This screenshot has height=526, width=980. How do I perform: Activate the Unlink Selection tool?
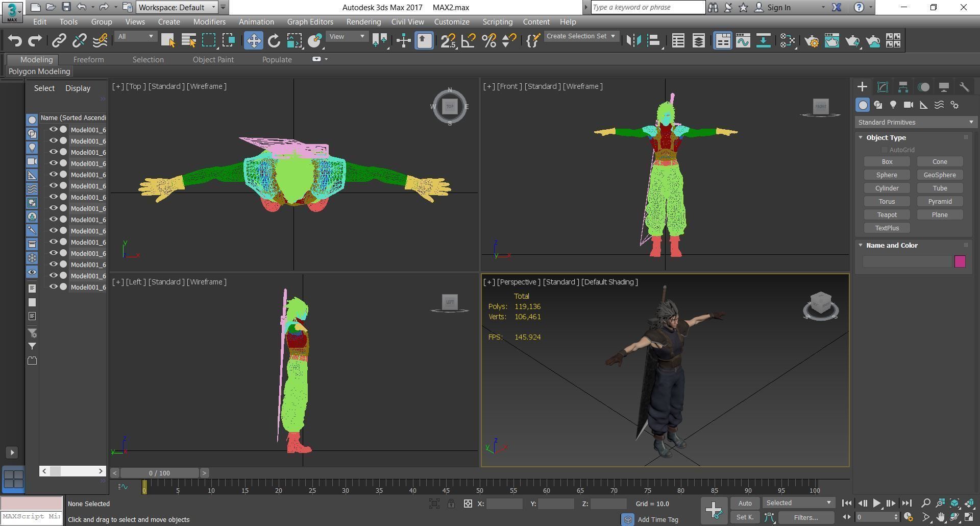[x=80, y=41]
